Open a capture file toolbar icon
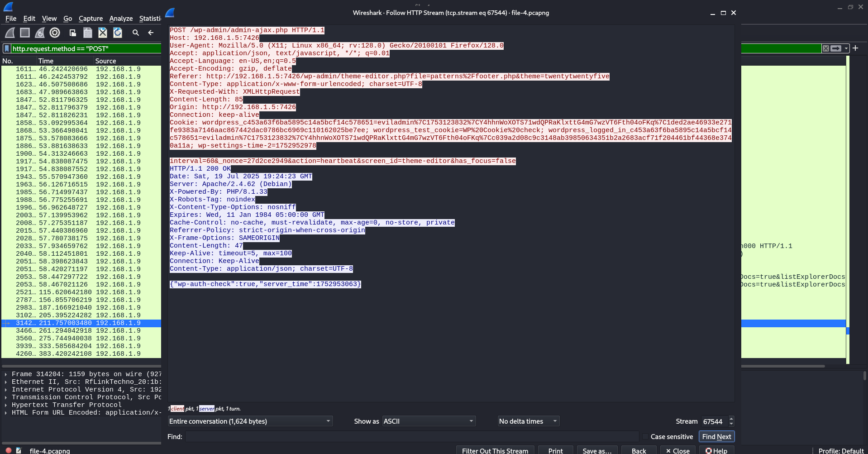The image size is (868, 454). coord(72,33)
